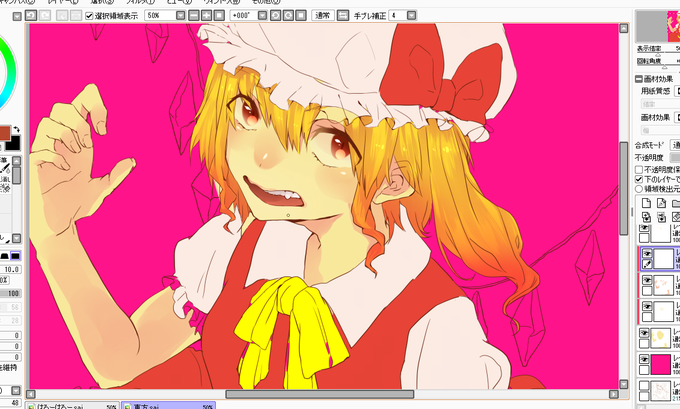Hide the pink background fill layer
The height and width of the screenshot is (409, 680).
coord(644,360)
